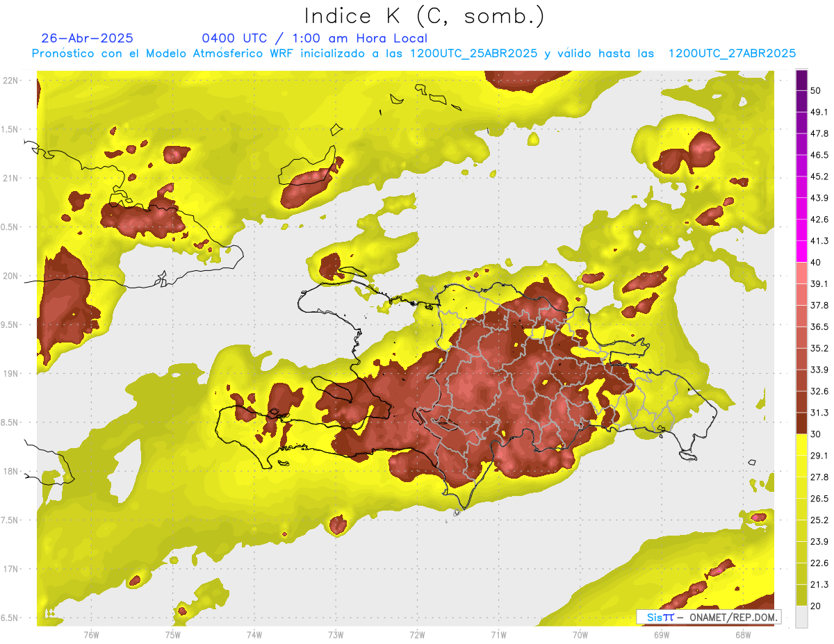The image size is (834, 644).
Task: Click the colorbar value '46.5'
Action: coord(819,155)
